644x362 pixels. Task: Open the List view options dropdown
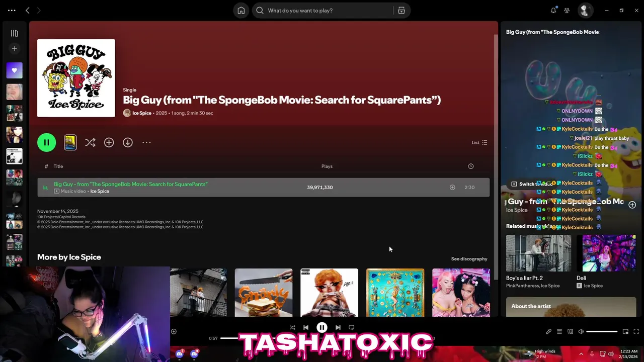[x=479, y=142]
